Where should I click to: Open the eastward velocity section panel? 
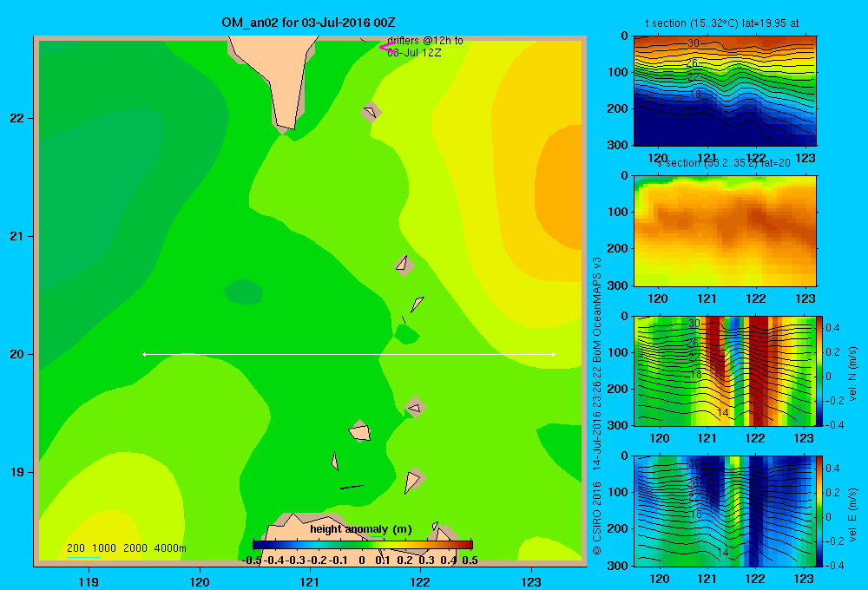[x=725, y=511]
